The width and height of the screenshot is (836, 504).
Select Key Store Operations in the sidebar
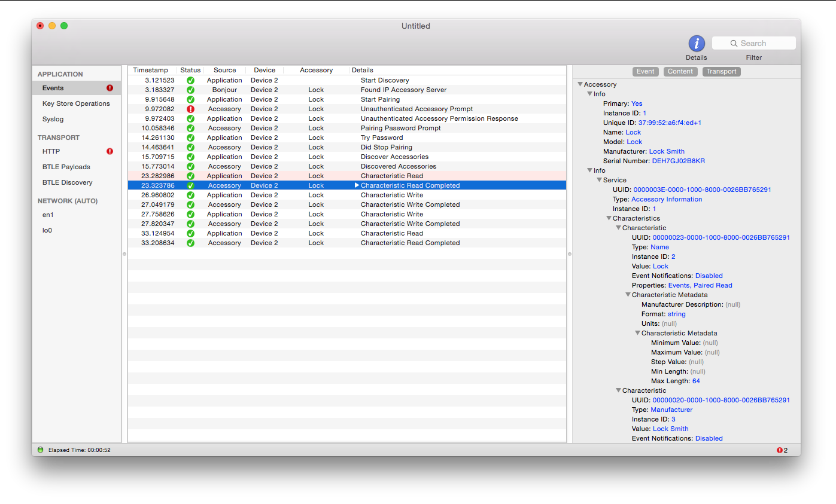[x=77, y=103]
